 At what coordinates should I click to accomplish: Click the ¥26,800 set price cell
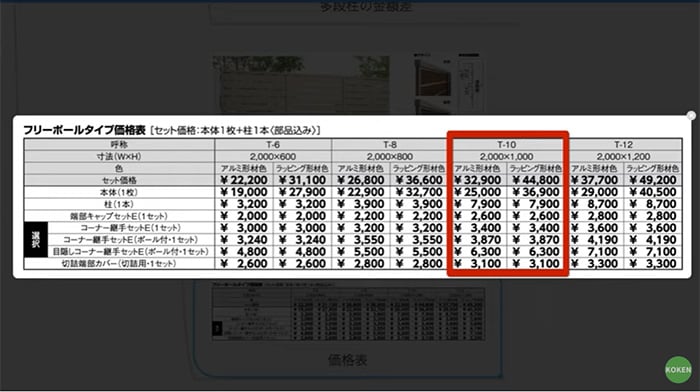361,180
